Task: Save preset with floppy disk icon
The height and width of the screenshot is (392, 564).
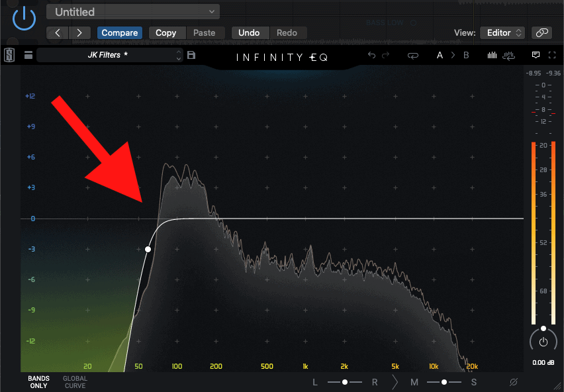Action: coord(191,55)
